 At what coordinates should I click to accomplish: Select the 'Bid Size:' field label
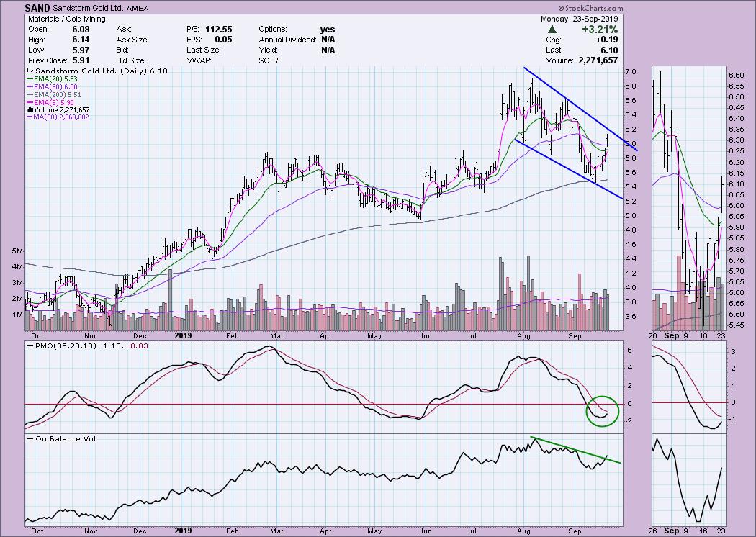[130, 60]
